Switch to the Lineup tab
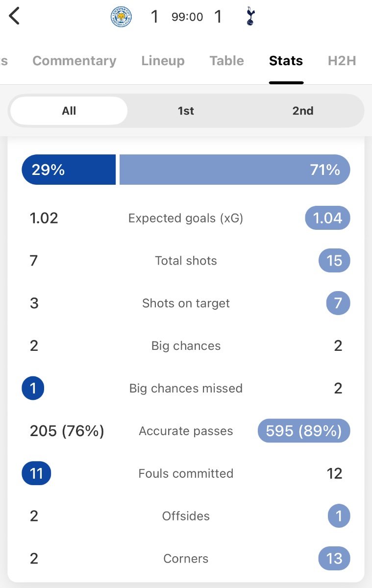Image resolution: width=372 pixels, height=588 pixels. pyautogui.click(x=163, y=61)
